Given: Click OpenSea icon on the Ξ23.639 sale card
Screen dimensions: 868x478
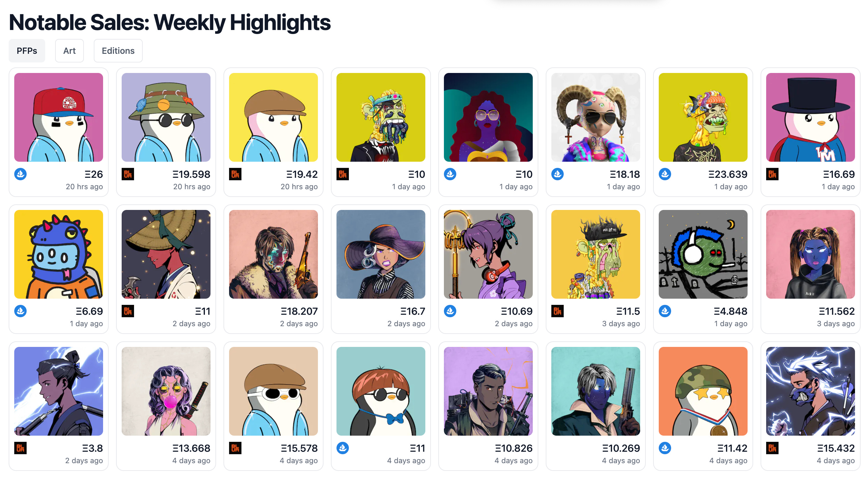Looking at the screenshot, I should tap(665, 174).
